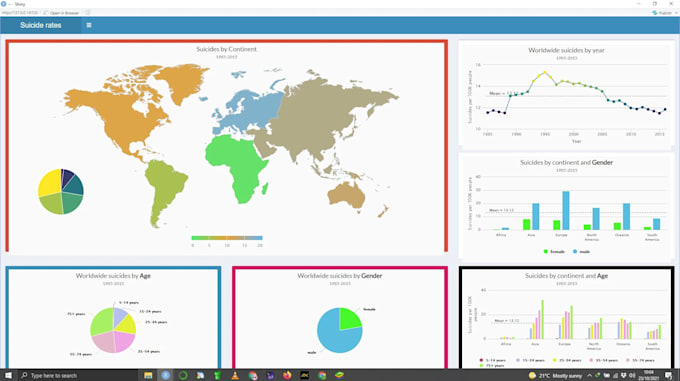Click the 25-34 years slice of Age pie
The width and height of the screenshot is (680, 381).
[127, 324]
